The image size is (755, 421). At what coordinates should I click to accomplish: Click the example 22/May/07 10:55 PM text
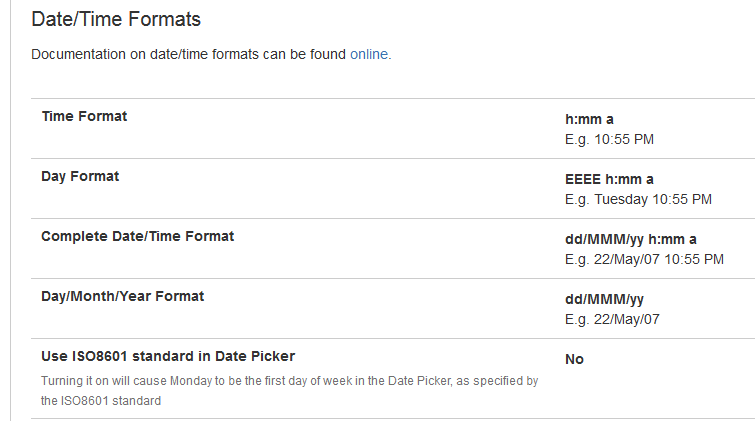click(x=644, y=259)
